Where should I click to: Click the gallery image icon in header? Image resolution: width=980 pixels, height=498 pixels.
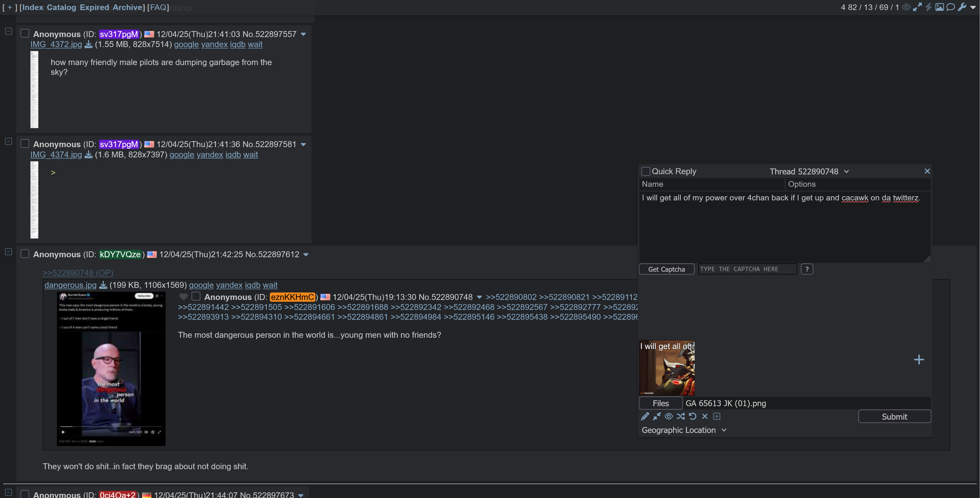point(939,7)
